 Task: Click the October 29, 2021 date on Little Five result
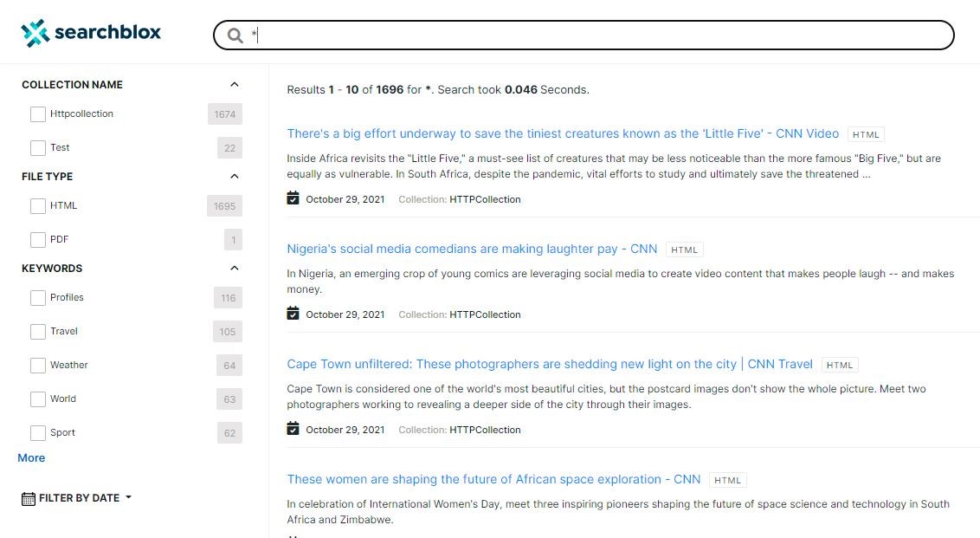coord(345,199)
